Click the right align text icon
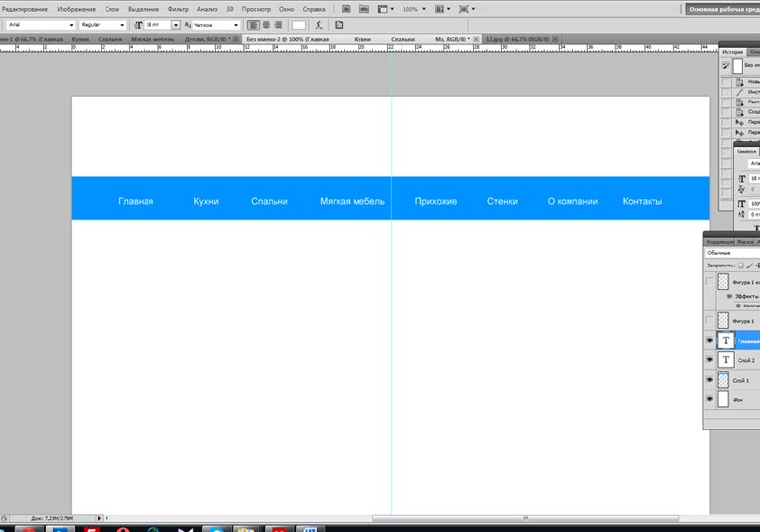 tap(278, 25)
